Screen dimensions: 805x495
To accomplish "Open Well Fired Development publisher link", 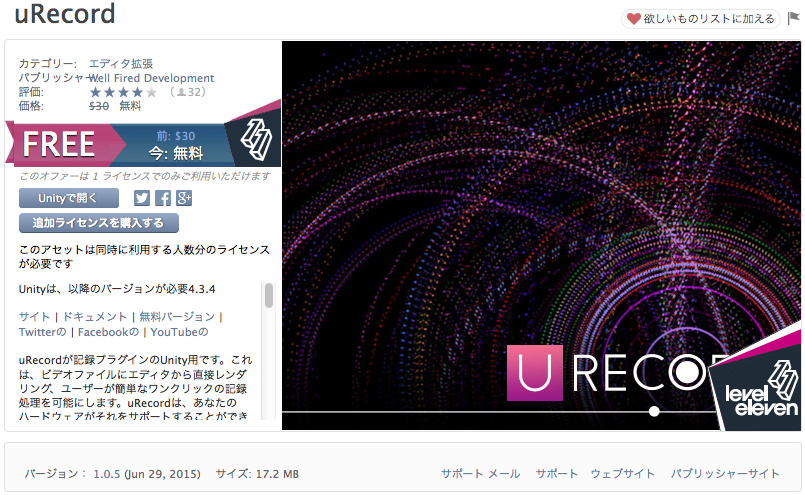I will 151,78.
